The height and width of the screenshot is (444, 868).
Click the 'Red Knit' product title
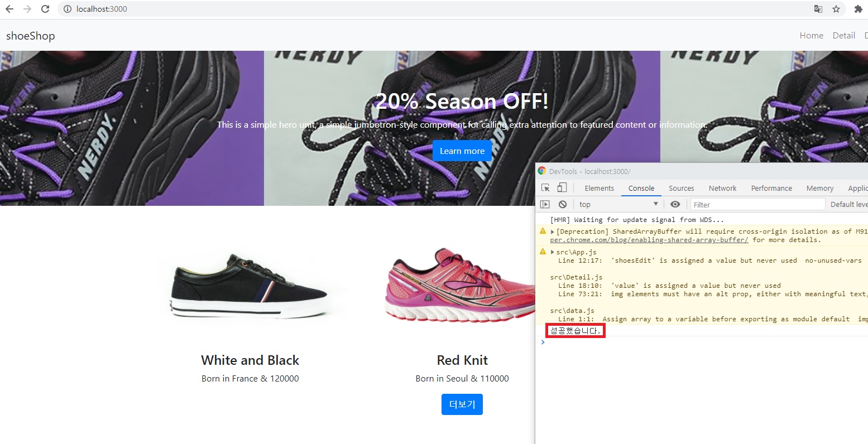[462, 360]
